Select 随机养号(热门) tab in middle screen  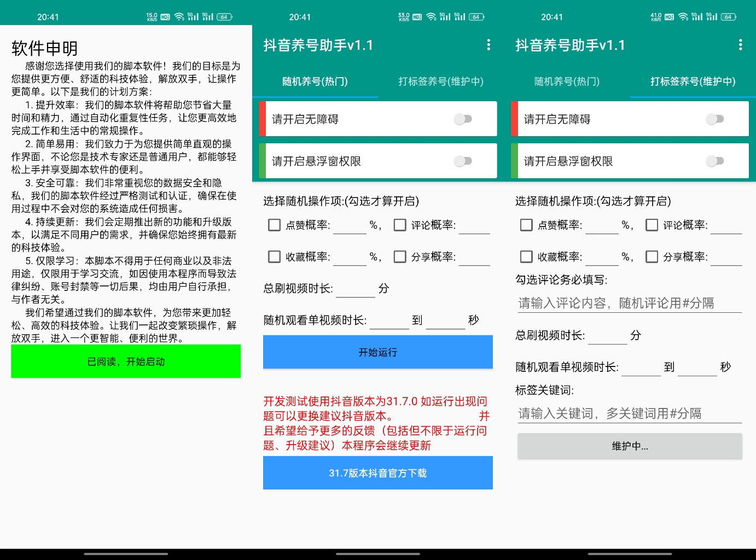coord(315,81)
